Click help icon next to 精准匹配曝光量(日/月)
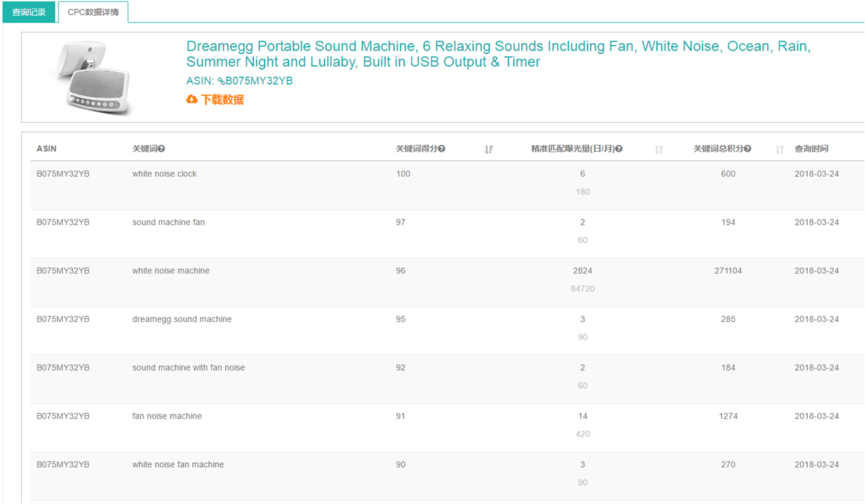This screenshot has width=865, height=504. coord(619,149)
